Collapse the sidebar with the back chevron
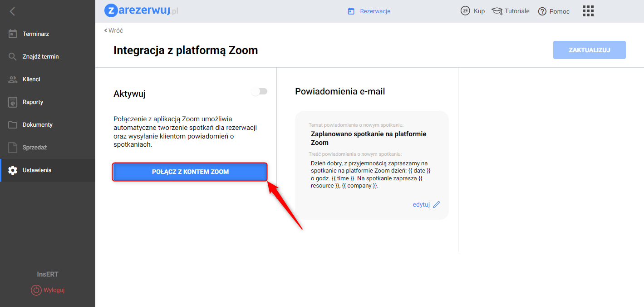644x307 pixels. click(12, 11)
